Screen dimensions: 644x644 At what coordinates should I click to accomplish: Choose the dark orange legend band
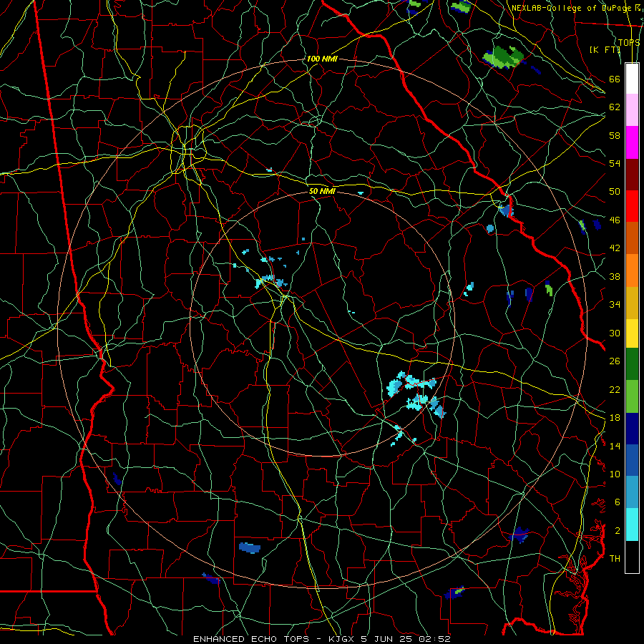pos(632,238)
